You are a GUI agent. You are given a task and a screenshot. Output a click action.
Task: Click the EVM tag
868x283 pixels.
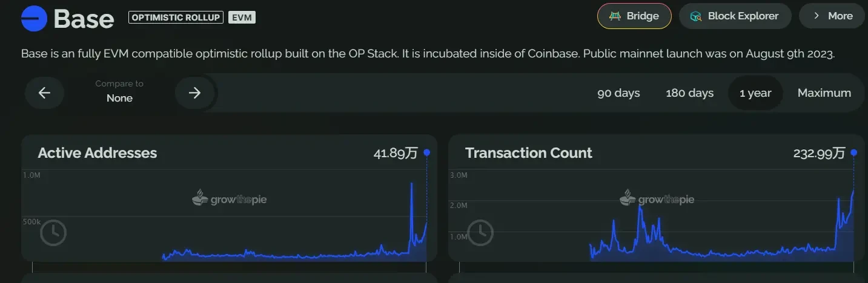[x=242, y=18]
